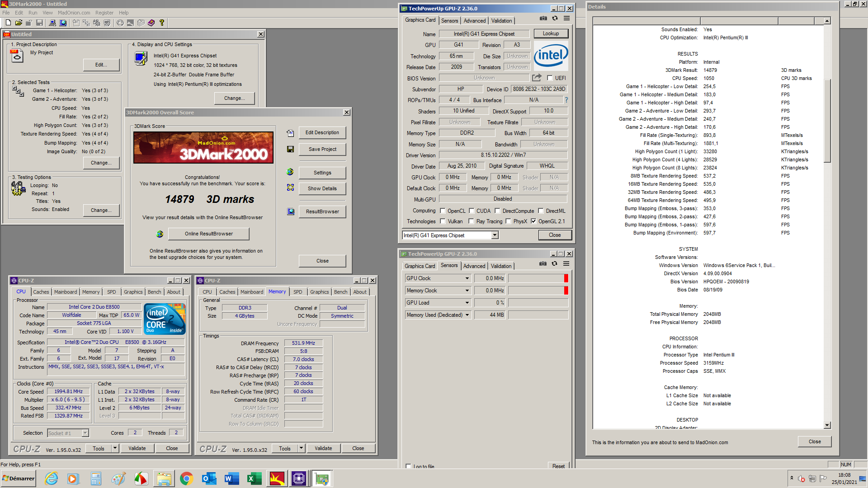Click the Lookup button in GPU-Z
The image size is (868, 488).
[551, 33]
